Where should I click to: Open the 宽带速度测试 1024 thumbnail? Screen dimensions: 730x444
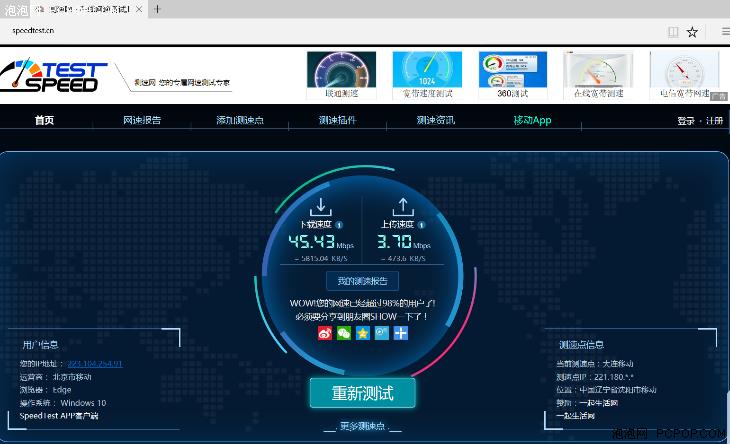pos(427,74)
